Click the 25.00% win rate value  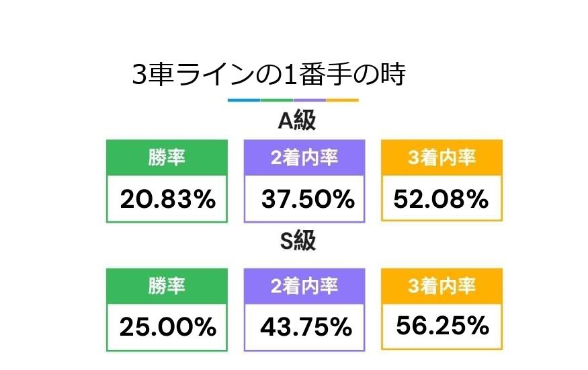pyautogui.click(x=167, y=328)
